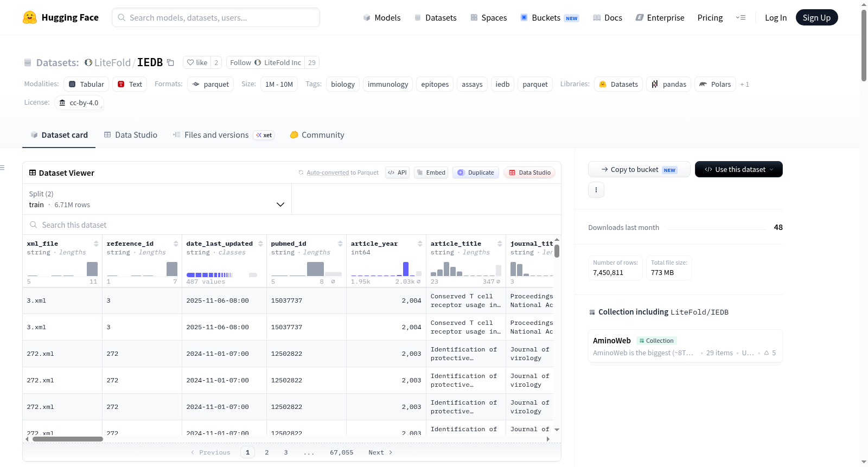Screen dimensions: 868x467
Task: Filter by the biology tag
Action: pyautogui.click(x=343, y=84)
